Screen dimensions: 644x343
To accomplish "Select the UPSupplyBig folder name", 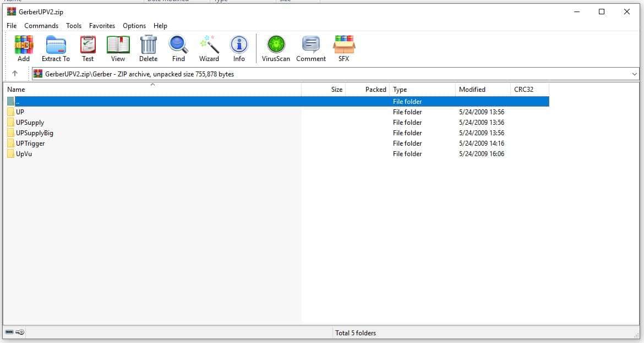I will 35,133.
